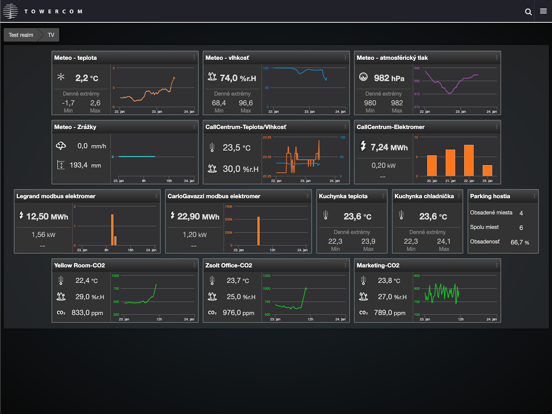Open the hamburger menu icon
This screenshot has width=552, height=414.
544,11
